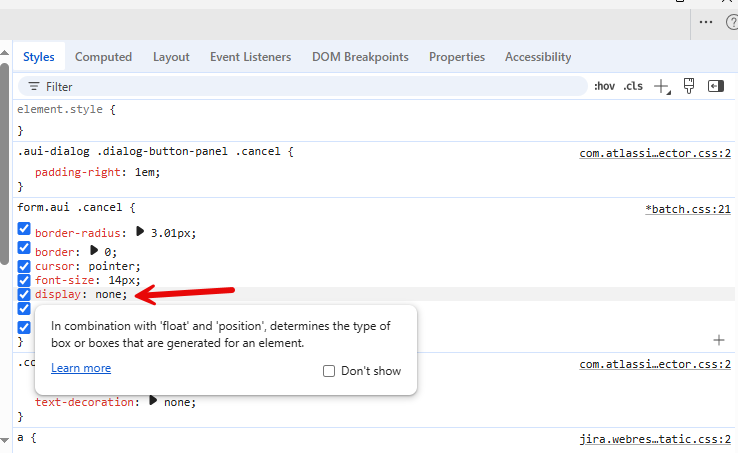Click the scroll up arrow on left scrollbar
The image size is (738, 453).
[x=4, y=52]
